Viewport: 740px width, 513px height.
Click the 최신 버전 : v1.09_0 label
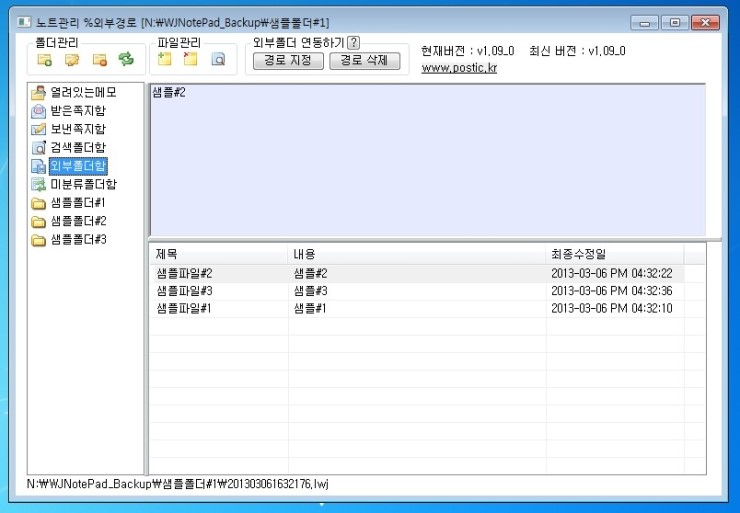pyautogui.click(x=578, y=51)
